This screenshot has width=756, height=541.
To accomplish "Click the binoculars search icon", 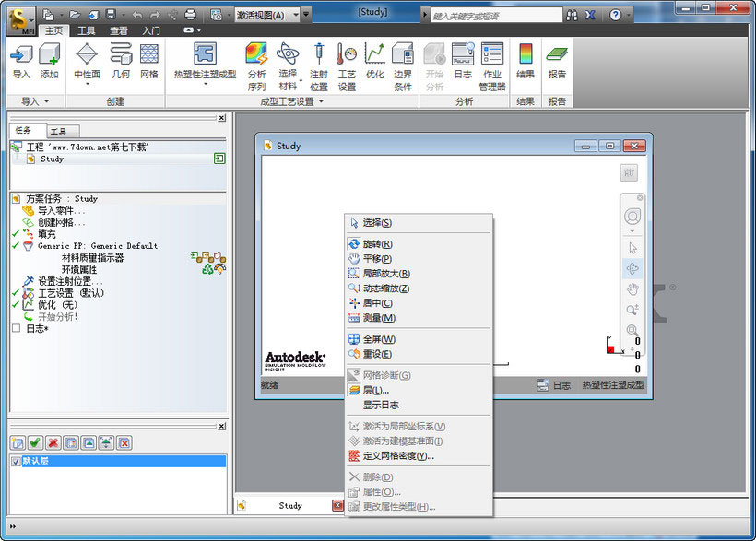I will (572, 16).
